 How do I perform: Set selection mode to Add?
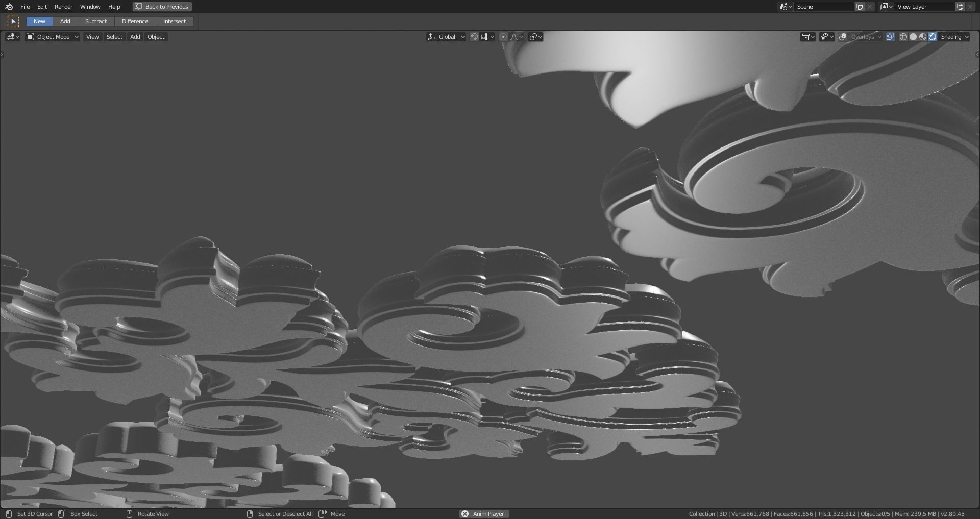(65, 21)
